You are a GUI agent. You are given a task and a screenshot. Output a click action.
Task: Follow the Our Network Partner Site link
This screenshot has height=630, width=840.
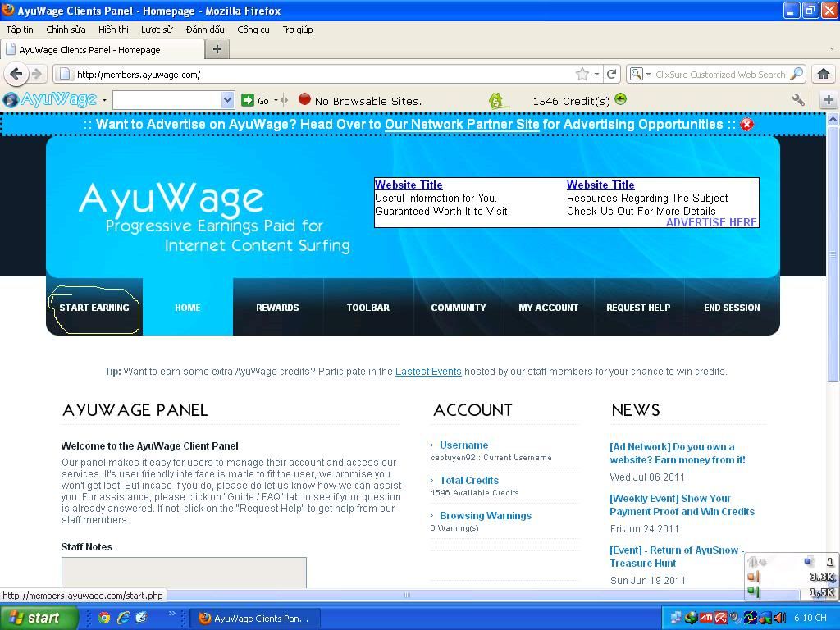[x=462, y=125]
